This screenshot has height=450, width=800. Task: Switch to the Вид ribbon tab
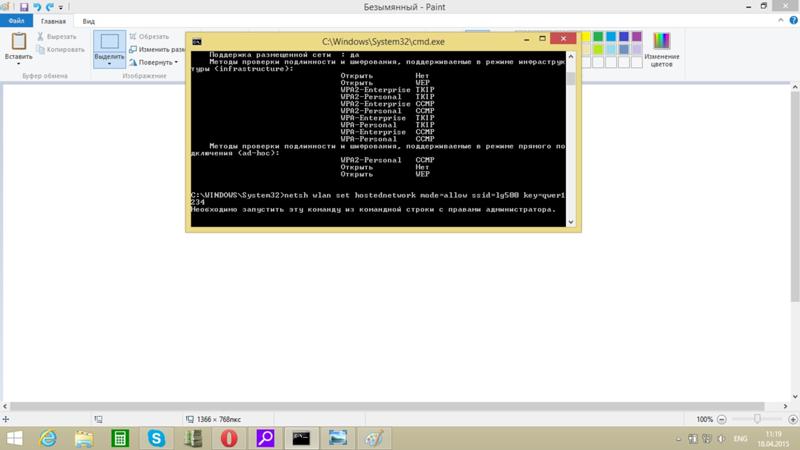[88, 21]
